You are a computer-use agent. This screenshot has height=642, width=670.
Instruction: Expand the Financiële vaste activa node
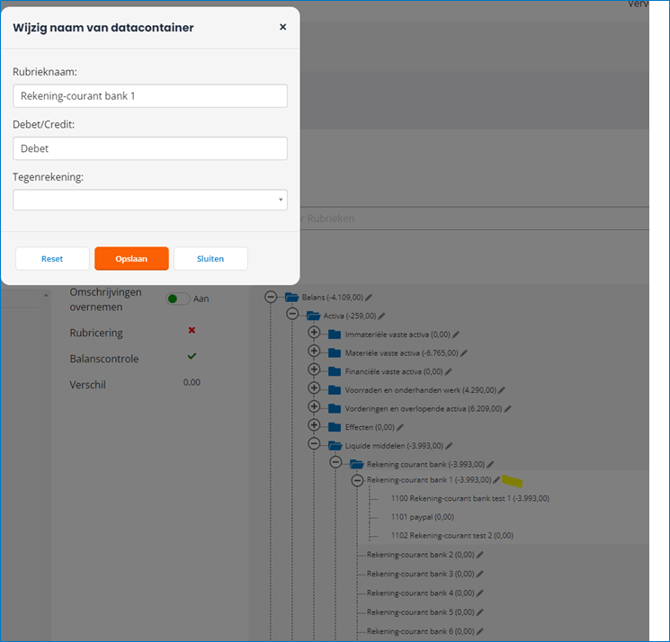click(x=314, y=371)
